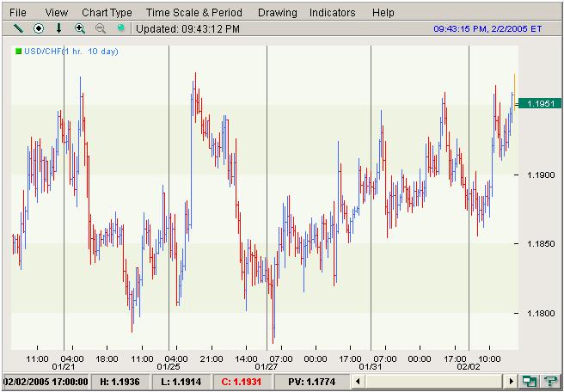Click the 10:00 time axis label
The image size is (564, 392).
[489, 359]
